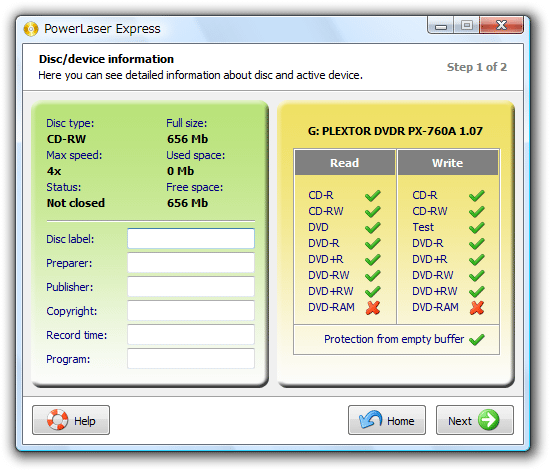Click the Help button
Viewport: 550px width, 470px height.
pos(71,420)
